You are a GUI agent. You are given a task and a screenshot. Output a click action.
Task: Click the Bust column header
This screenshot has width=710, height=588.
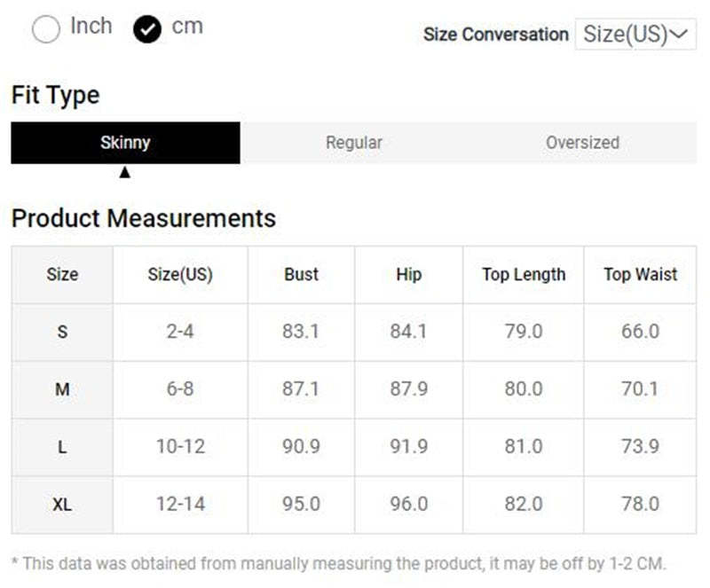(x=302, y=275)
